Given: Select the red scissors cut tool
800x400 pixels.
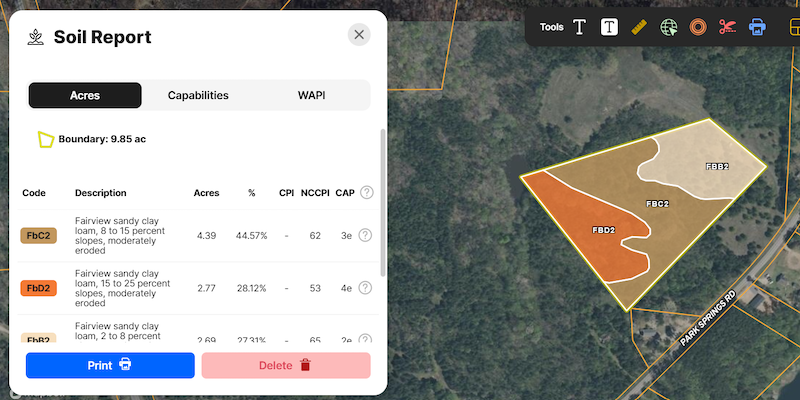Looking at the screenshot, I should coord(727,27).
